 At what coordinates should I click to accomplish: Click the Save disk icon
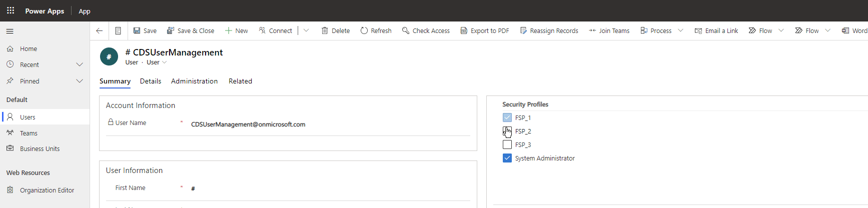(137, 30)
